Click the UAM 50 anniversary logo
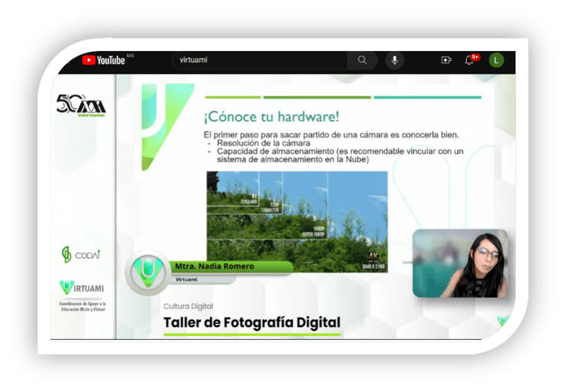 [81, 105]
